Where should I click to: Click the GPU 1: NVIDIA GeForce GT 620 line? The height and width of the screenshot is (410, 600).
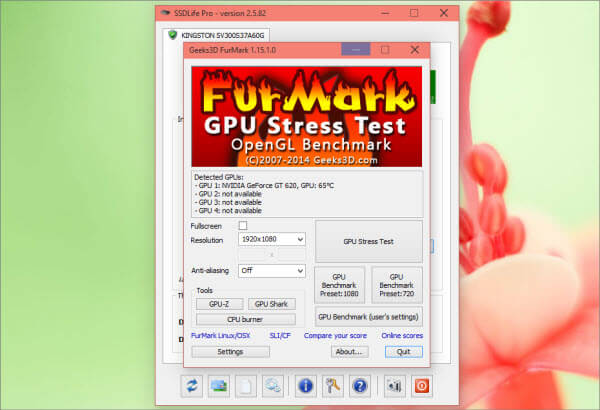coord(264,186)
